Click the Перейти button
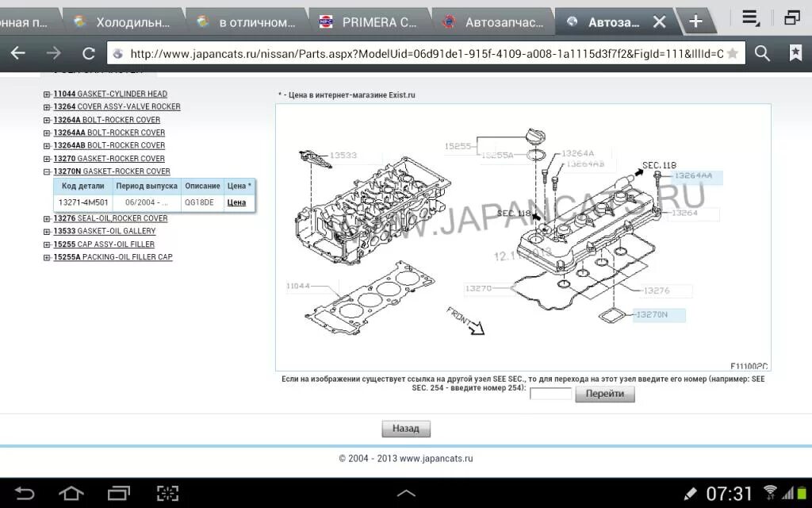Image resolution: width=812 pixels, height=508 pixels. (605, 394)
